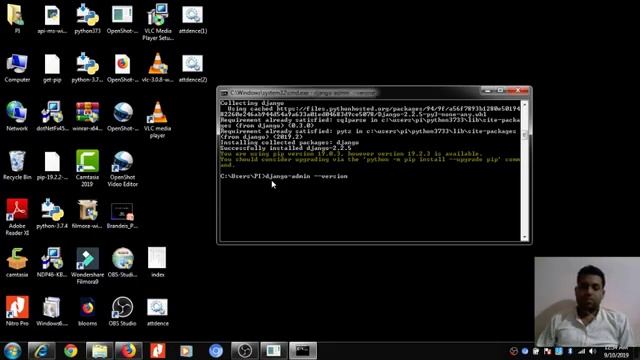Select the filmora-wi... installer icon
Viewport: 640px width, 360px height.
coord(87,213)
